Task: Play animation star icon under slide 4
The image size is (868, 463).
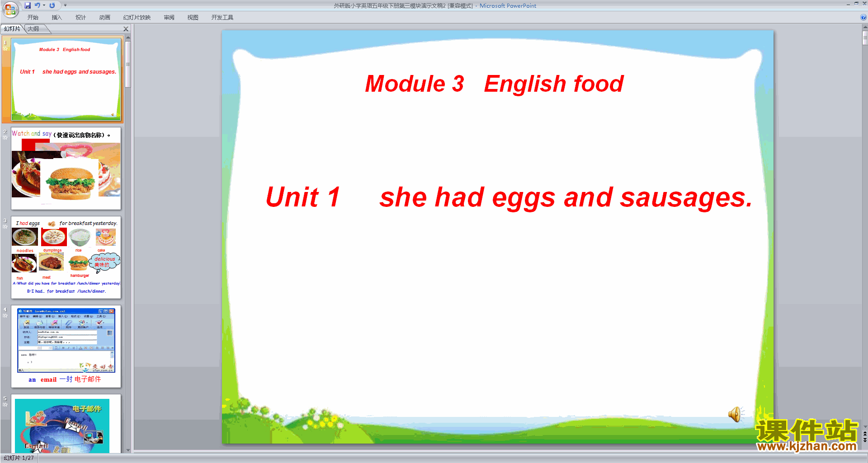Action: (5, 315)
